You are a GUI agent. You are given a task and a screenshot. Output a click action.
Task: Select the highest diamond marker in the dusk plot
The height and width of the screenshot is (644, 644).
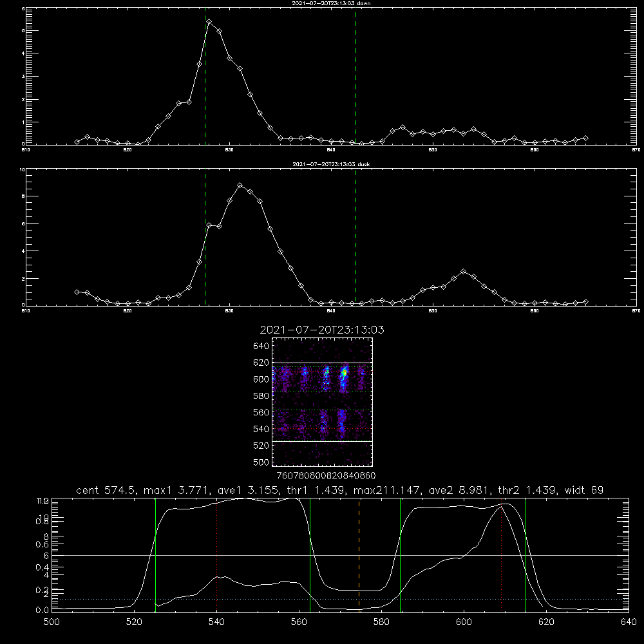(240, 185)
